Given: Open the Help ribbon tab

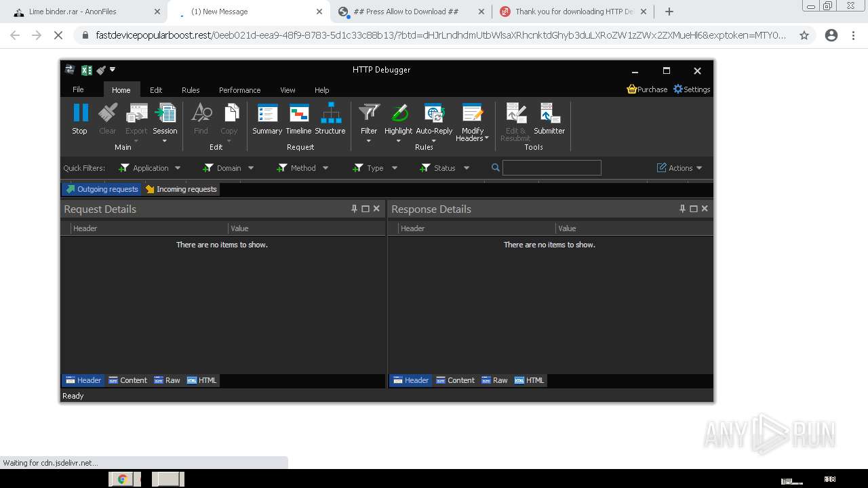Looking at the screenshot, I should [321, 89].
